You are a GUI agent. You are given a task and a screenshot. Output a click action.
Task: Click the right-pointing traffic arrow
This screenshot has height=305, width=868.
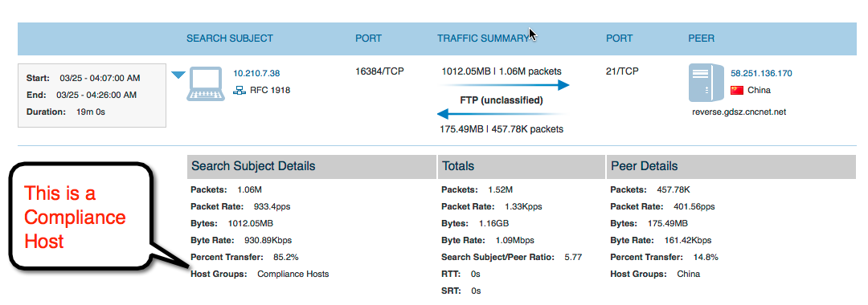click(x=506, y=85)
